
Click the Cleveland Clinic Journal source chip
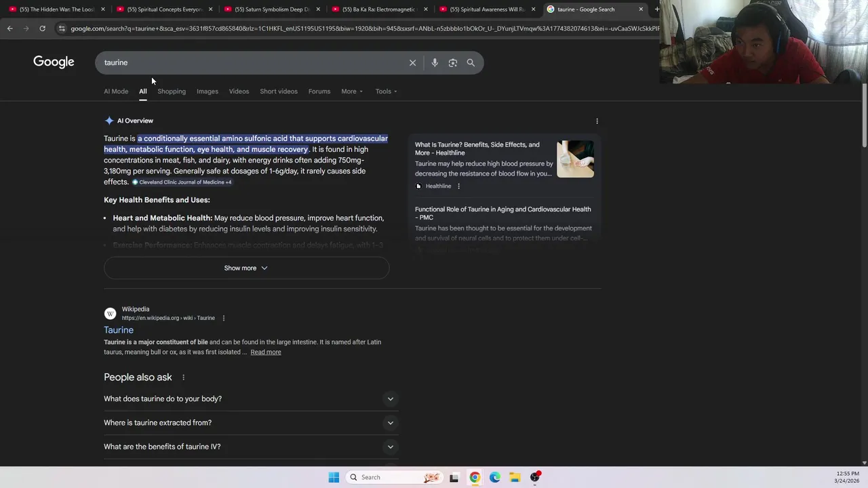pyautogui.click(x=182, y=182)
